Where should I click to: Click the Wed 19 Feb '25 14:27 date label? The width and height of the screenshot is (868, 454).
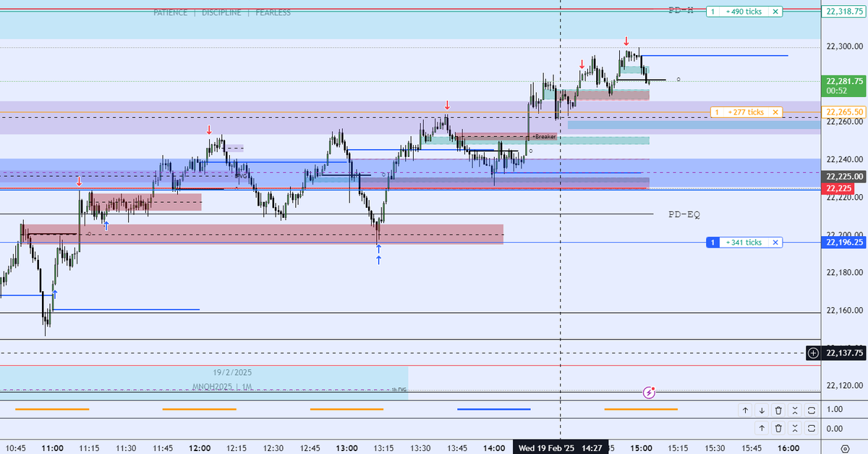click(x=560, y=448)
